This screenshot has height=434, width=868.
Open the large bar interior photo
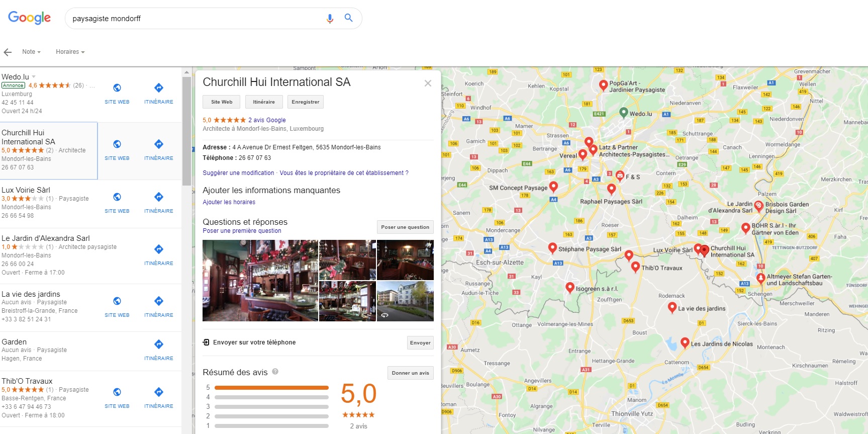(260, 281)
